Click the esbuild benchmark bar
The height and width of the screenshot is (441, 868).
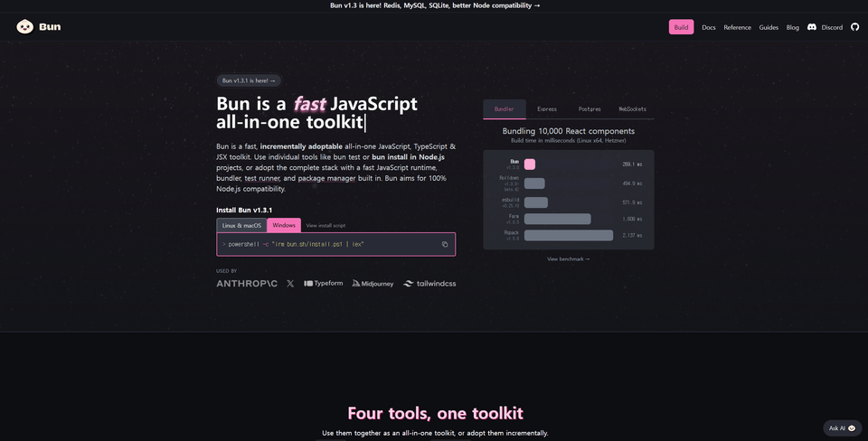tap(536, 202)
